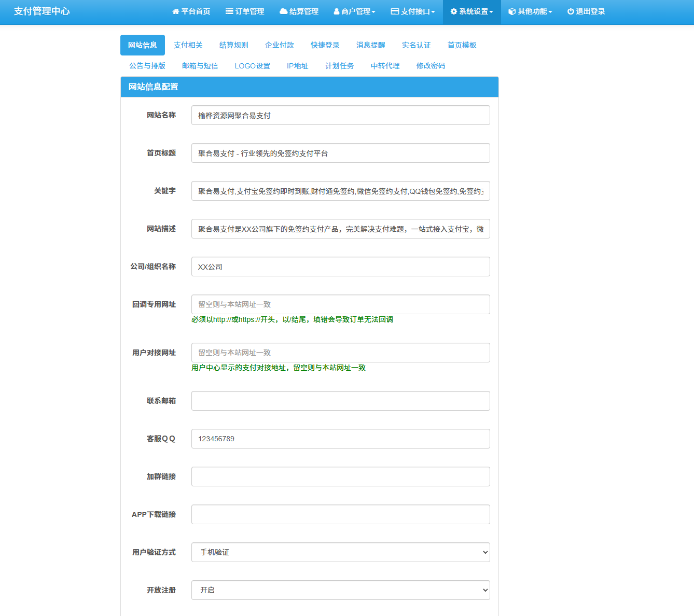694x616 pixels.
Task: Click the 用户验证方式 label
Action: click(154, 552)
